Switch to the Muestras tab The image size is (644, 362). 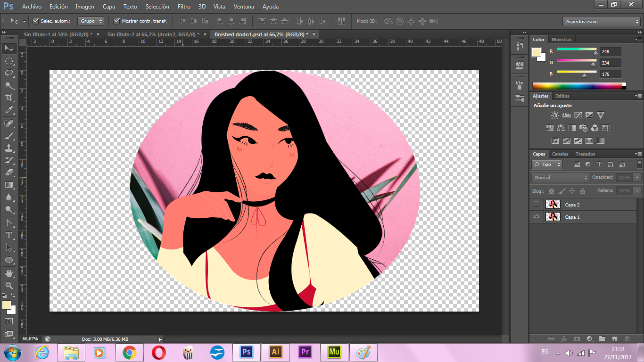coord(561,40)
